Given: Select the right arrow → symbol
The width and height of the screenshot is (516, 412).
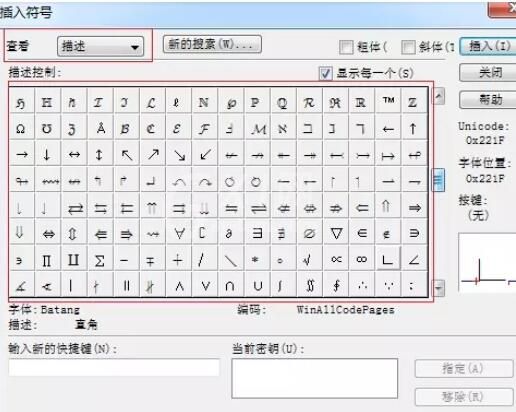Looking at the screenshot, I should pos(22,154).
